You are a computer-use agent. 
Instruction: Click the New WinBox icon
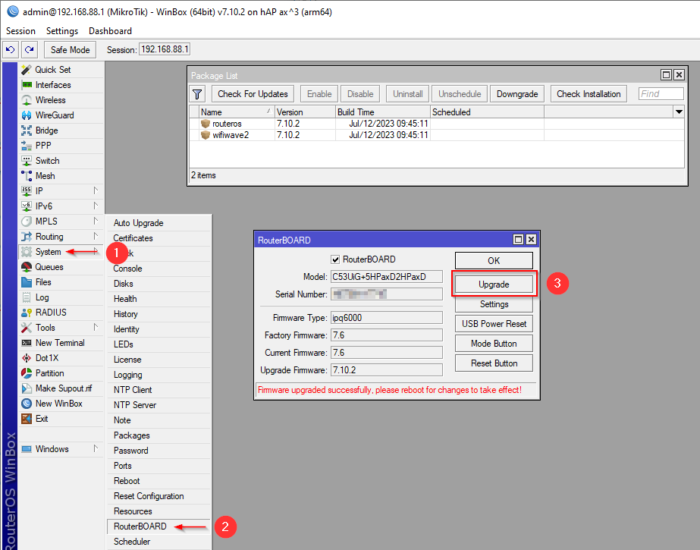coord(27,404)
